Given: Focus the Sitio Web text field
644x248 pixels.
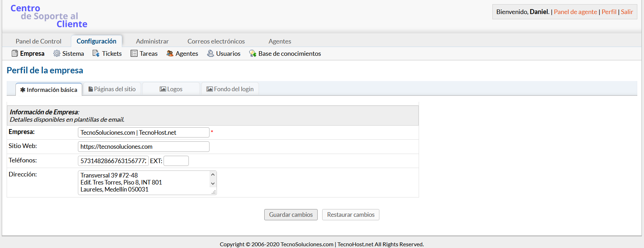Looking at the screenshot, I should (x=144, y=147).
